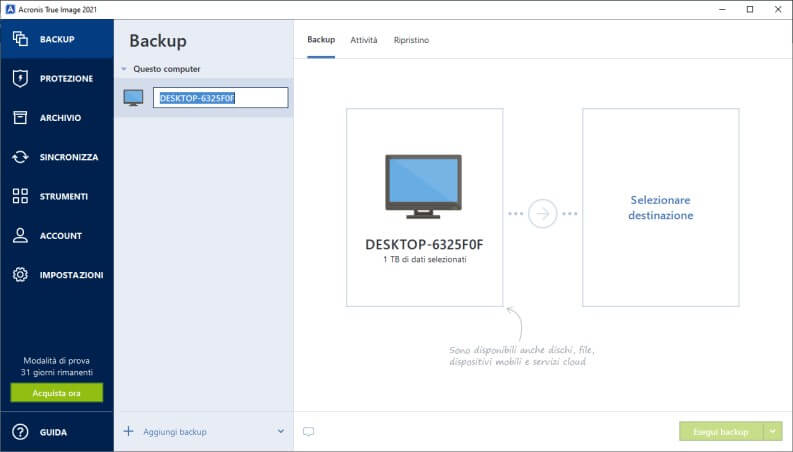This screenshot has width=793, height=452.
Task: Click BACKUP label in the sidebar
Action: [x=57, y=39]
